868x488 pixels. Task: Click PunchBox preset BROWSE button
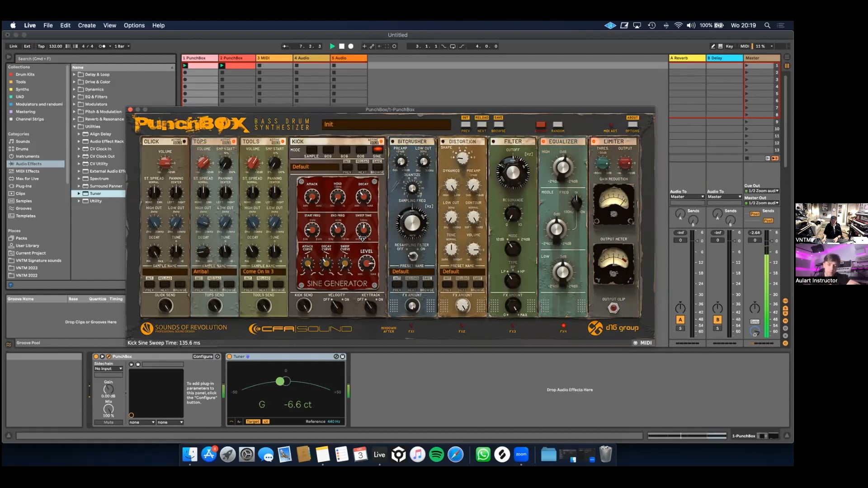coord(499,124)
